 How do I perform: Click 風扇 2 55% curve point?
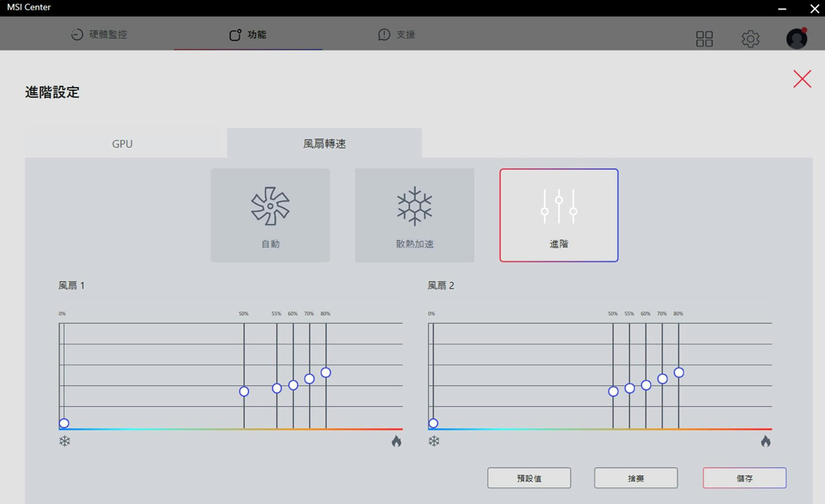629,388
